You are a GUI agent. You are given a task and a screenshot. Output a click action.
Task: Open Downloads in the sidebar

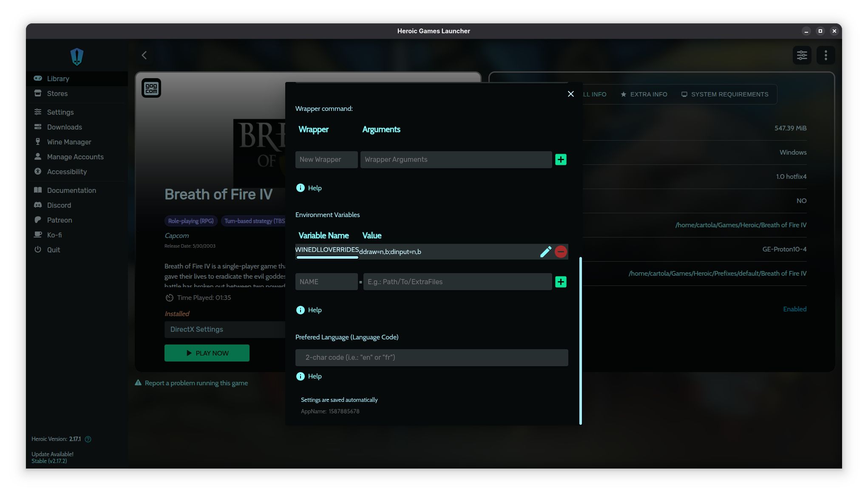[77, 127]
